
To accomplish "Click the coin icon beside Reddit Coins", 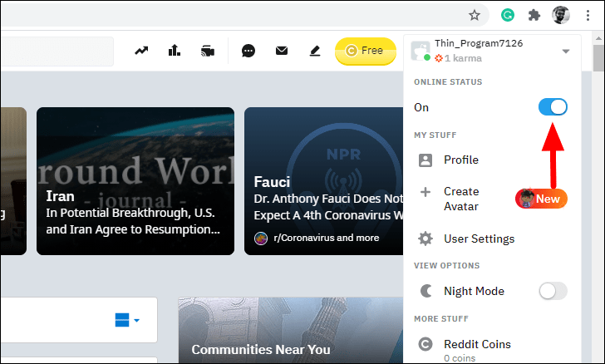I will (x=425, y=344).
